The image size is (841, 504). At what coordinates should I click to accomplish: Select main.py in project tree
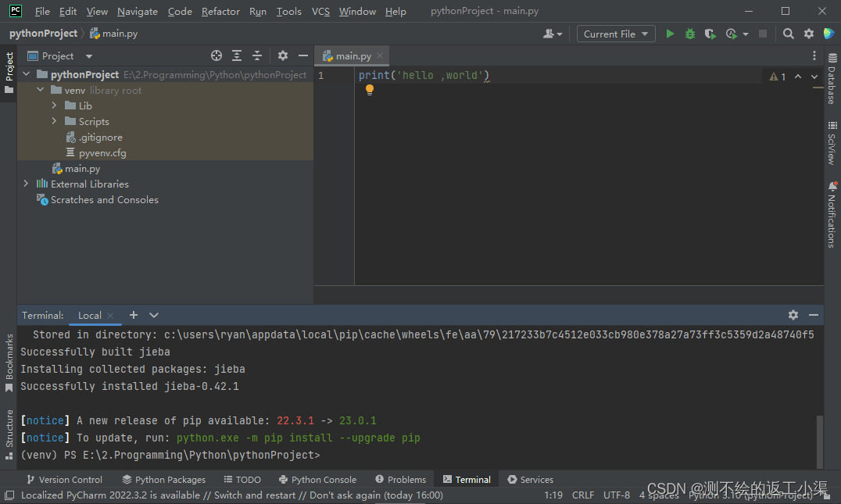(x=83, y=168)
